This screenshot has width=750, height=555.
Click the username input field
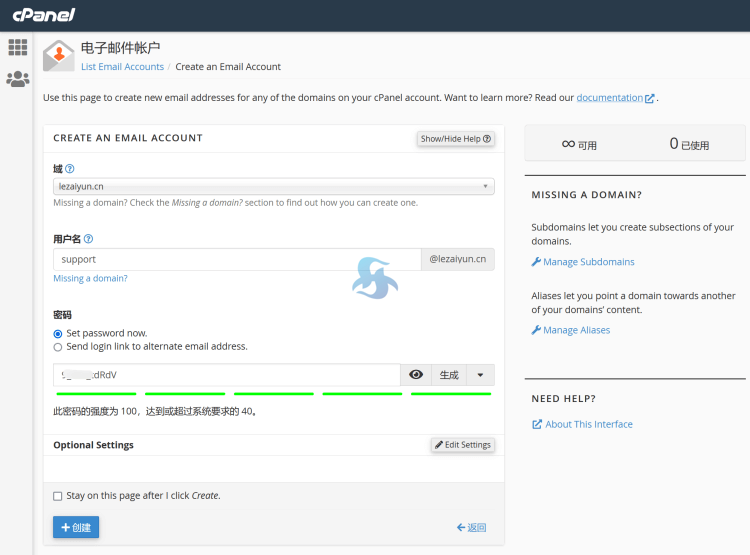pos(236,259)
